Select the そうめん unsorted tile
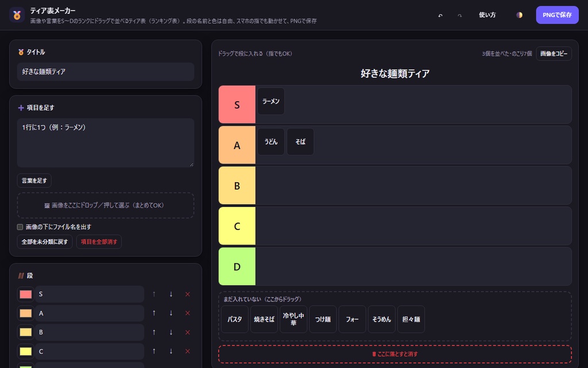The height and width of the screenshot is (368, 588). (382, 319)
